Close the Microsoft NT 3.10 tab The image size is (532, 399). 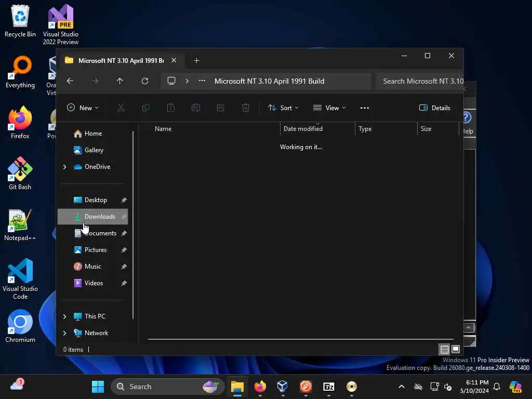pos(174,60)
